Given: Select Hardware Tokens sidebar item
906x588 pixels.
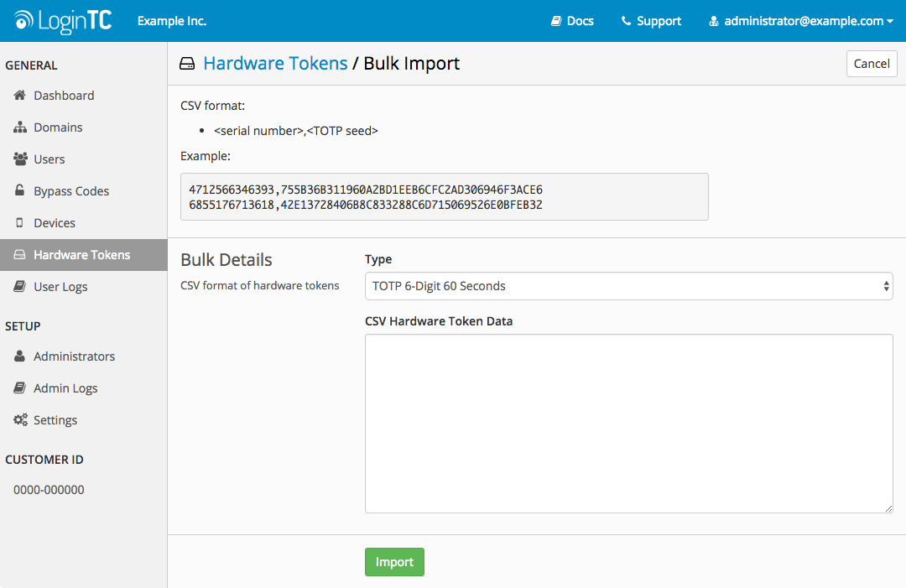Looking at the screenshot, I should tap(84, 255).
